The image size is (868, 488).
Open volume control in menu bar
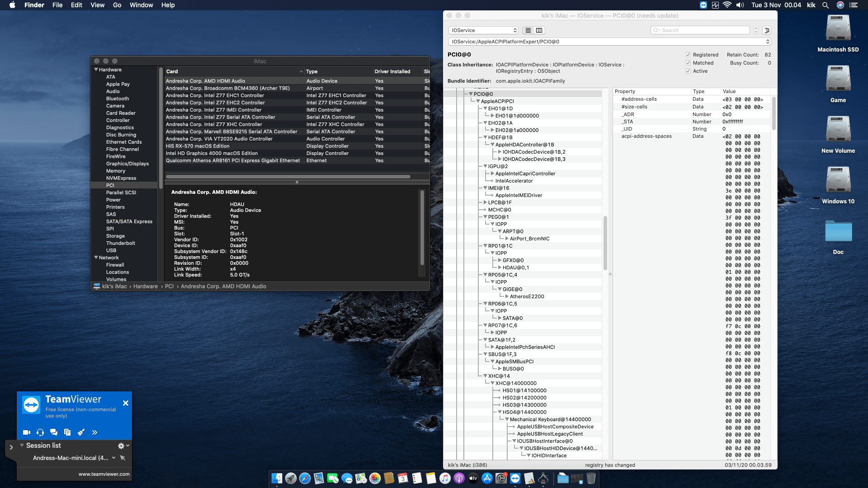coord(740,5)
